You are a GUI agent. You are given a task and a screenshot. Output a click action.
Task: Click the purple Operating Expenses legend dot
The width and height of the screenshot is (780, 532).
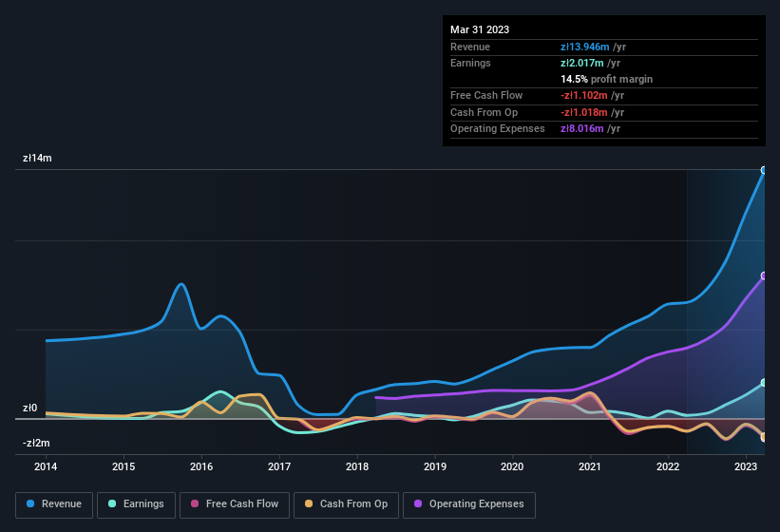coord(417,503)
